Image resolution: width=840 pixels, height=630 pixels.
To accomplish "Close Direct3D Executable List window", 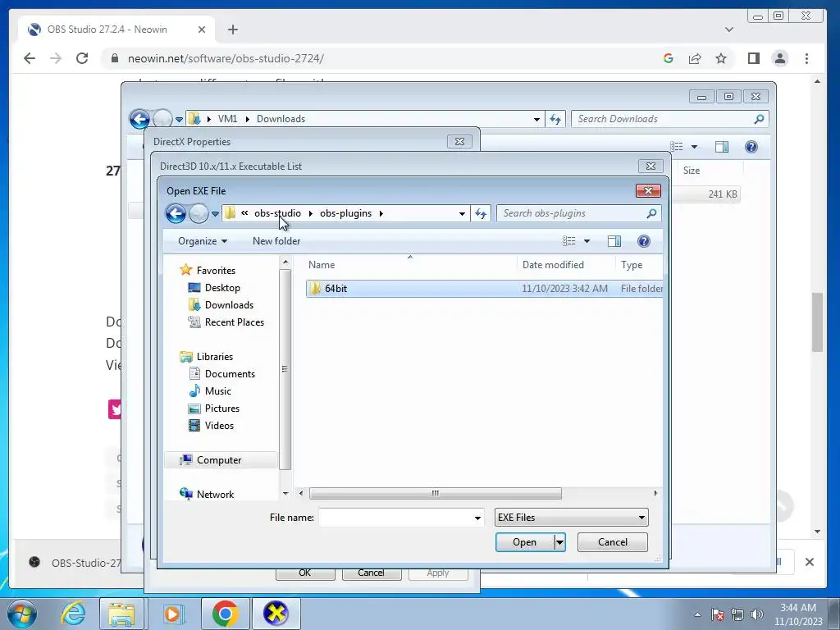I will pos(651,166).
